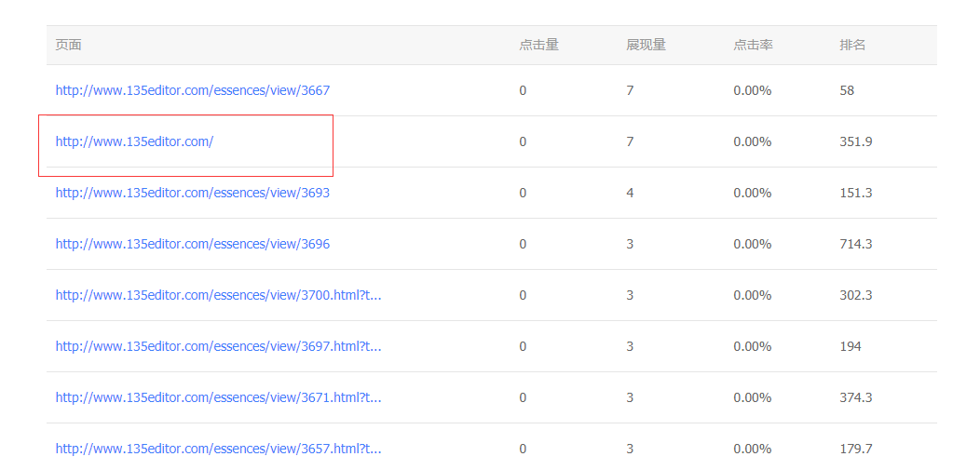This screenshot has height=470, width=980.
Task: Select ranking value 302.3
Action: pos(855,295)
